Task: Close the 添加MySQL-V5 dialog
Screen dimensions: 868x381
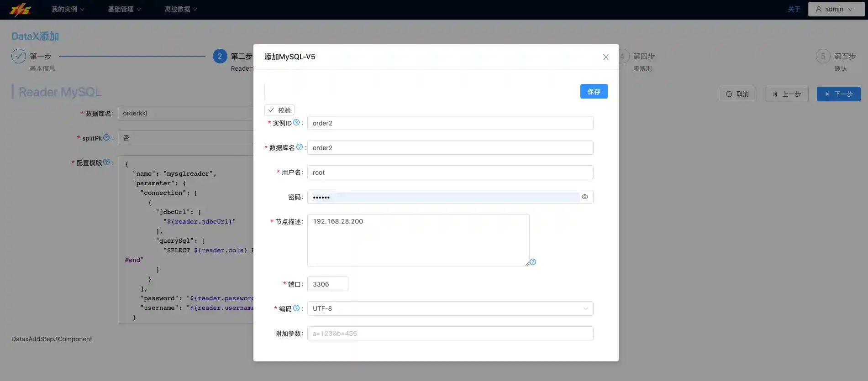Action: [x=605, y=57]
